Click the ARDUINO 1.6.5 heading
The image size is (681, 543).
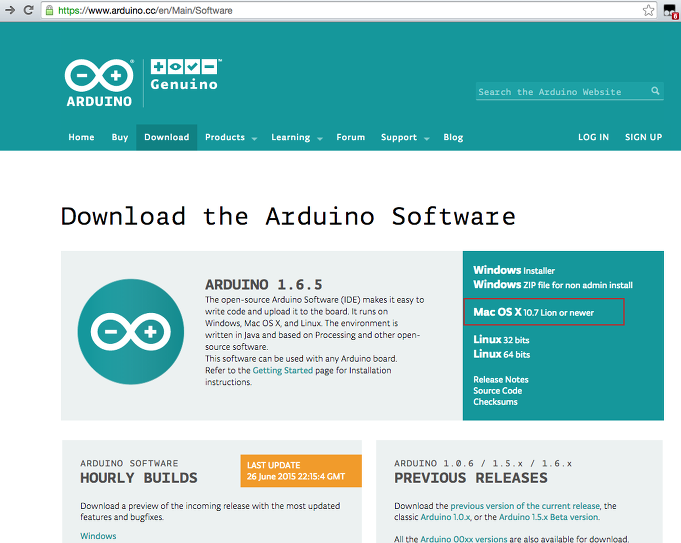[264, 285]
